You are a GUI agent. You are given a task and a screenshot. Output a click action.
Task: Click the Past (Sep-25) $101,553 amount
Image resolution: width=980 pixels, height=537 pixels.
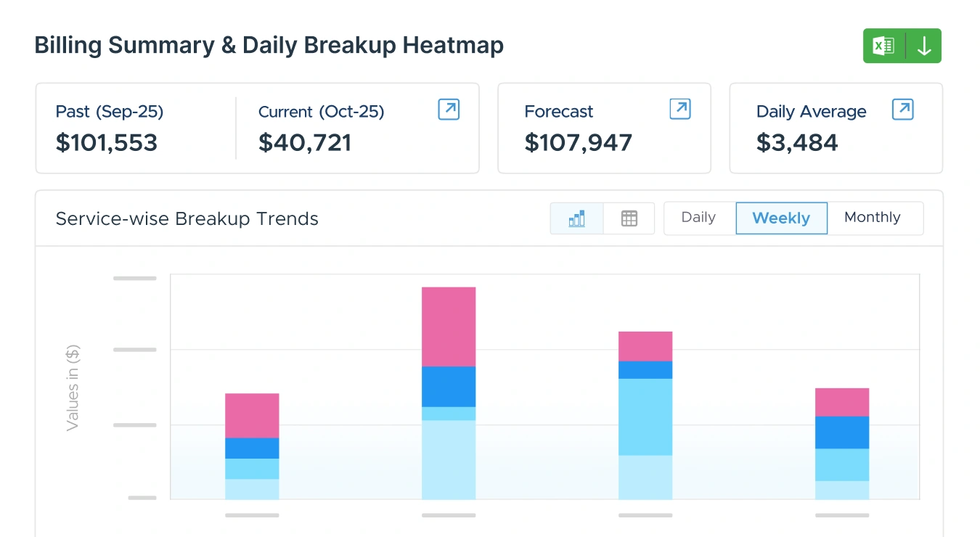[107, 143]
